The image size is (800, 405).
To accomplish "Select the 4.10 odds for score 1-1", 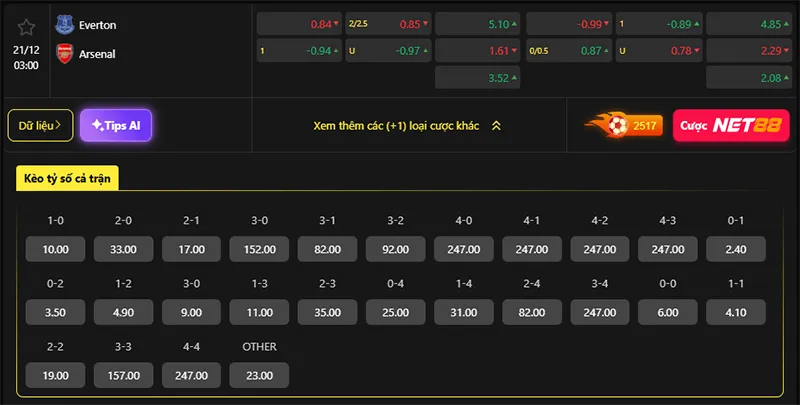I will [736, 312].
